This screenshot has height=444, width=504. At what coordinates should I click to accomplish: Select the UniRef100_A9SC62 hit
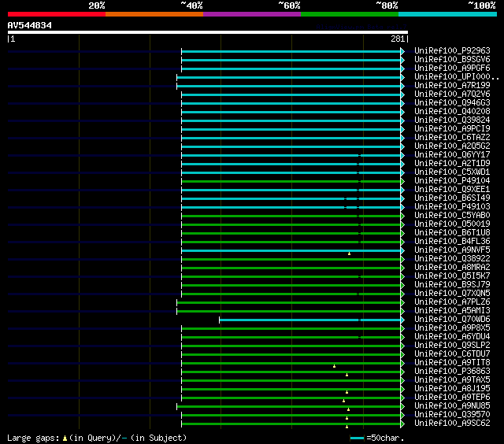[x=452, y=424]
